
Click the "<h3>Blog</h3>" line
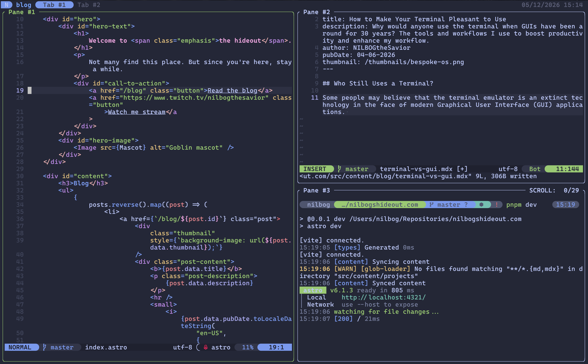tap(83, 183)
